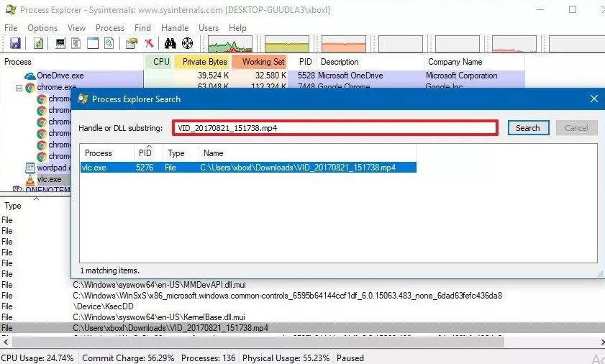Toggle the Show Process Tree toolbar icon
605x364 pixels.
(x=76, y=43)
